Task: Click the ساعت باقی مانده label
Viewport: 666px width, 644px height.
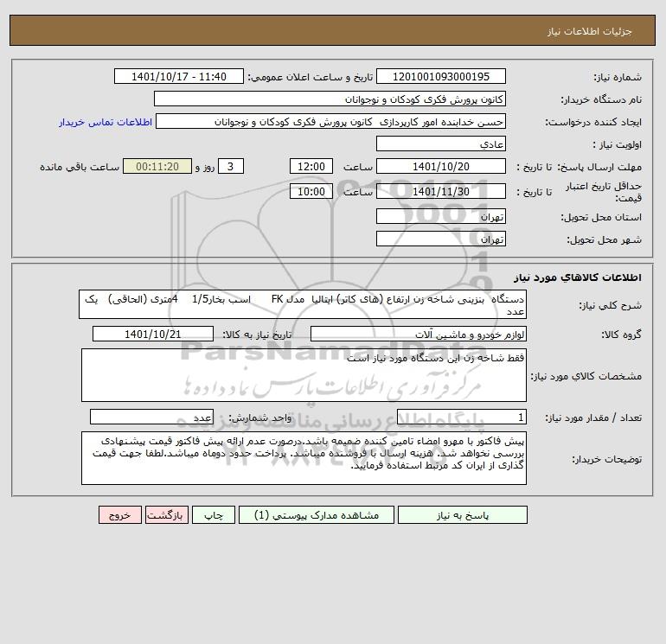Action: [x=80, y=167]
